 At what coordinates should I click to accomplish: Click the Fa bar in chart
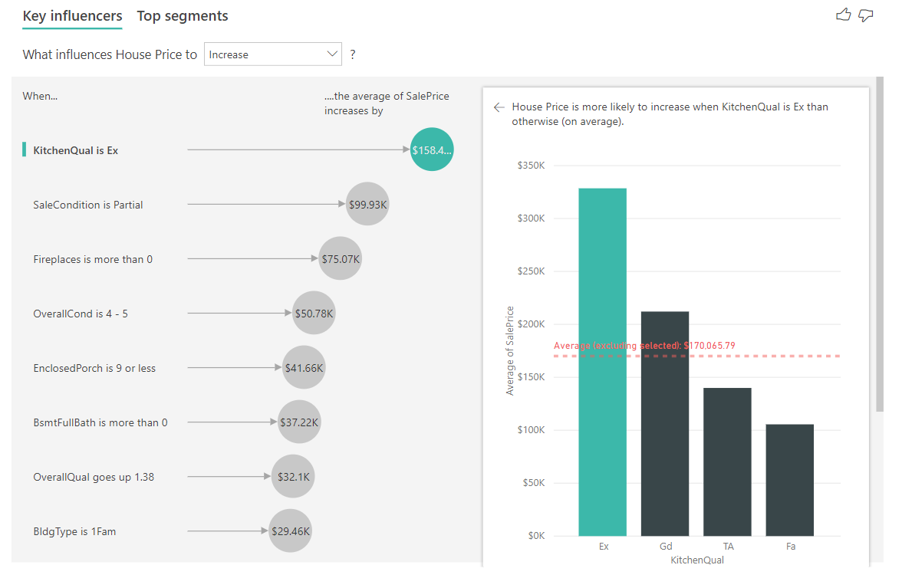[x=789, y=480]
